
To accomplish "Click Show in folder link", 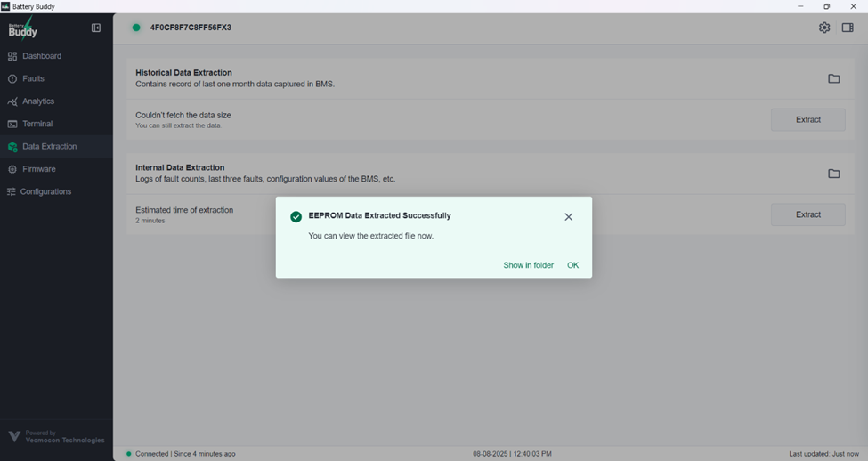I will (528, 265).
